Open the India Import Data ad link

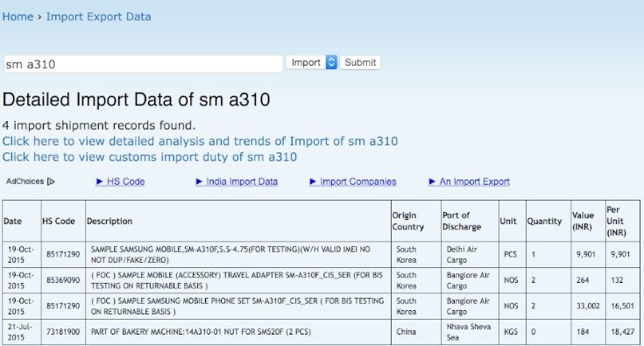coord(237,181)
